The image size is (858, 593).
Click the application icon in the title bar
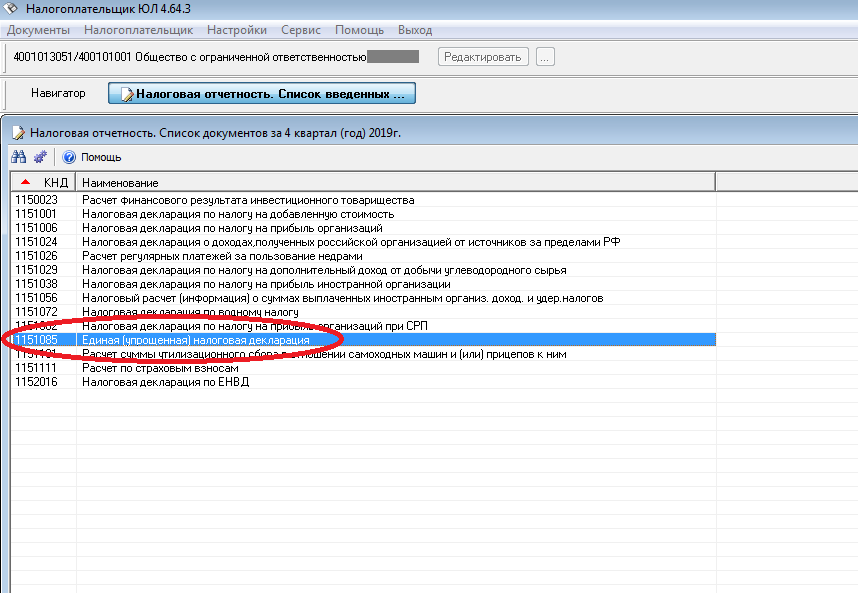point(12,9)
